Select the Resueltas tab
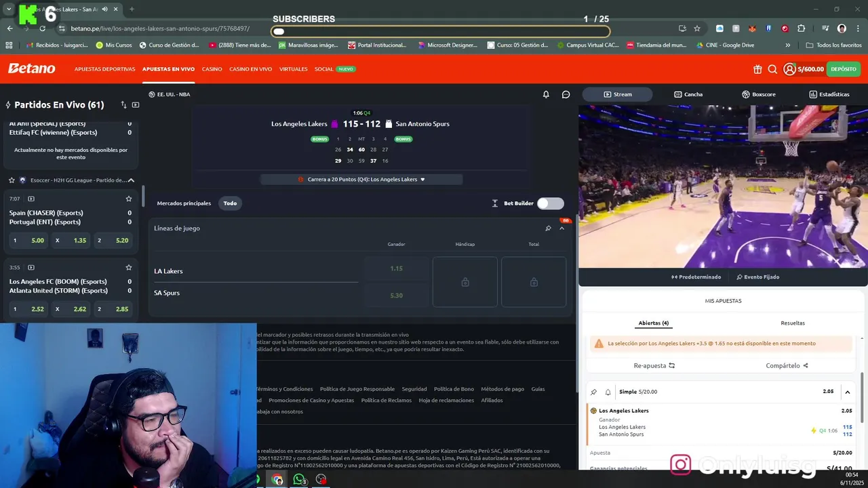The height and width of the screenshot is (488, 868). click(793, 323)
